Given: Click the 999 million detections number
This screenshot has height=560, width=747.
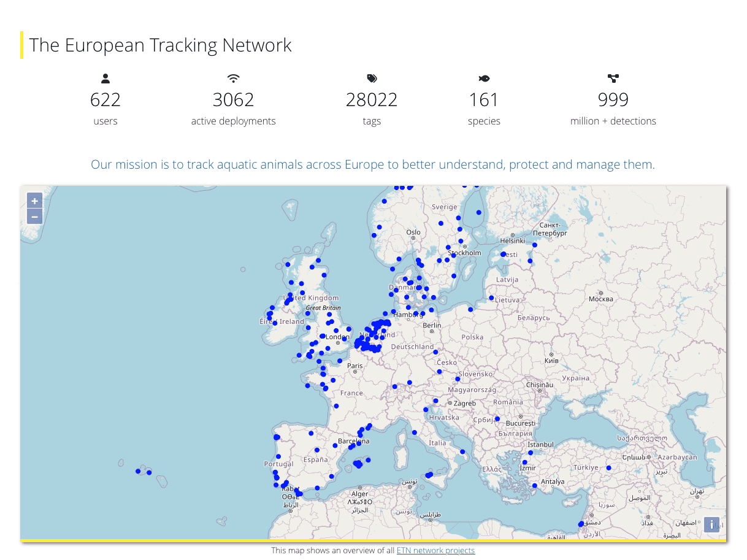Looking at the screenshot, I should 613,99.
